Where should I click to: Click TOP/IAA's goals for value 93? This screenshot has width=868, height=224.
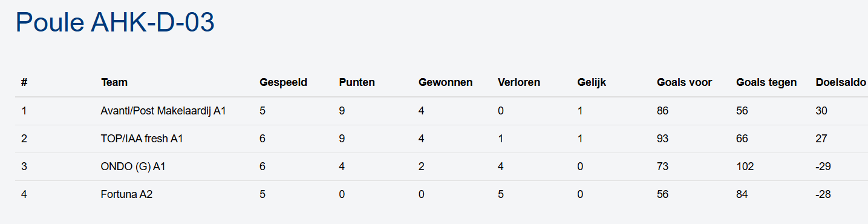[662, 139]
